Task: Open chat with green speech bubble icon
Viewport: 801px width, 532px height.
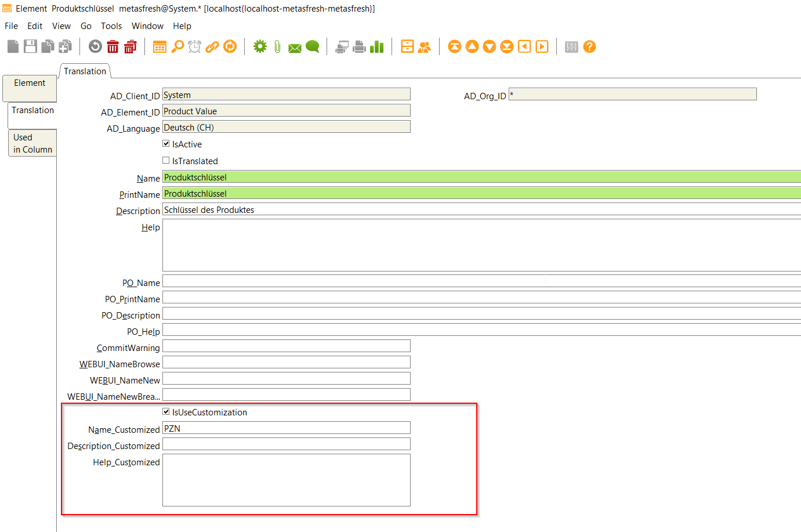Action: [x=312, y=46]
